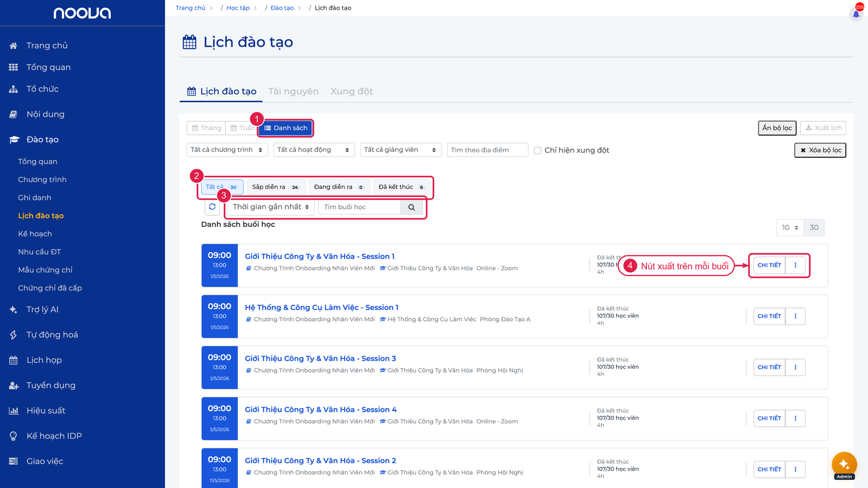Open Chi tiết for Giới Thiệu Session 4
This screenshot has width=868, height=488.
[769, 418]
